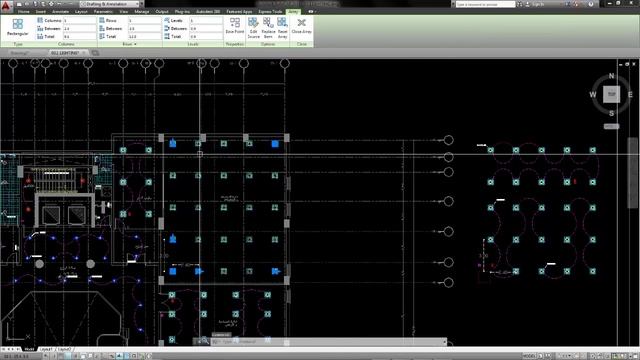Click the W direction on ViewCube compass

[x=593, y=95]
